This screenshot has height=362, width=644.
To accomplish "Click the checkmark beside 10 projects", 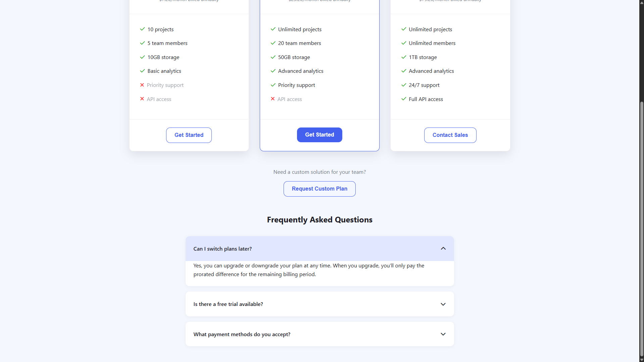I will point(142,29).
